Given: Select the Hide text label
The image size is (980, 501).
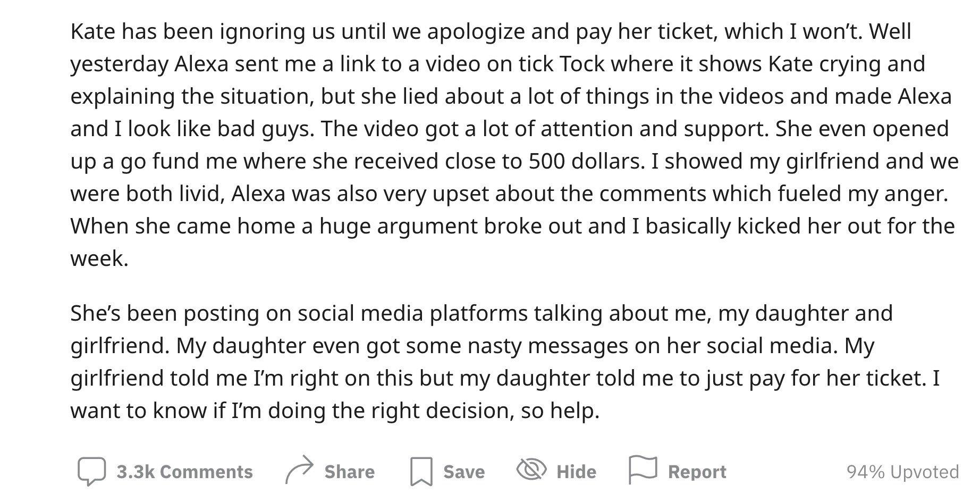Looking at the screenshot, I should click(x=576, y=472).
